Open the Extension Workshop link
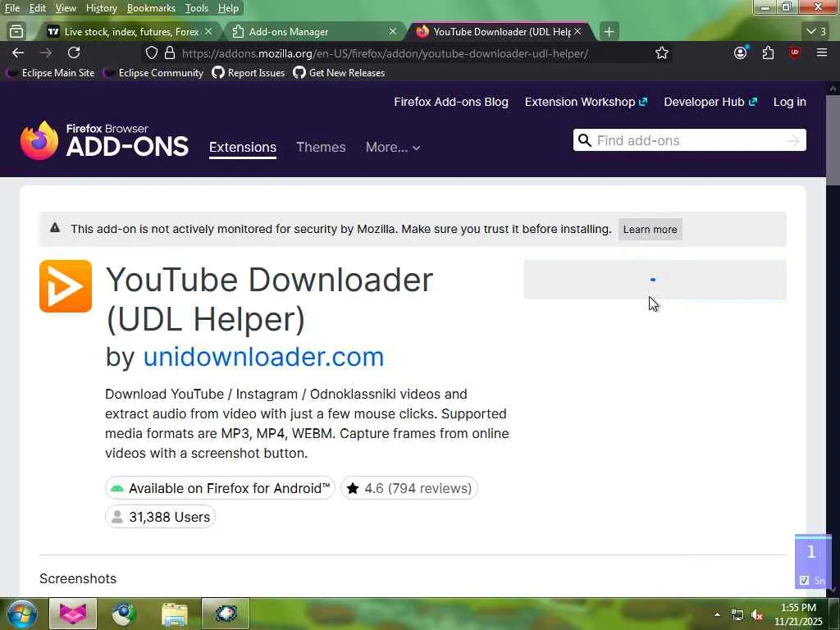 click(586, 102)
